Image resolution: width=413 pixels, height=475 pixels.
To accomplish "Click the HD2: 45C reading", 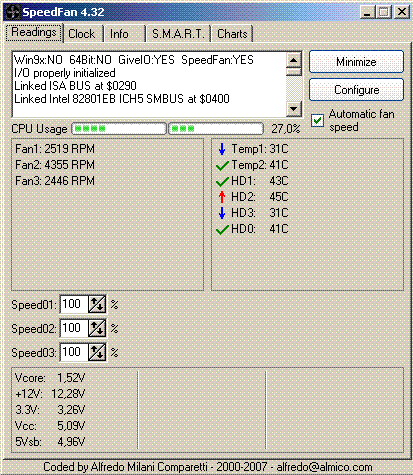I will [260, 197].
